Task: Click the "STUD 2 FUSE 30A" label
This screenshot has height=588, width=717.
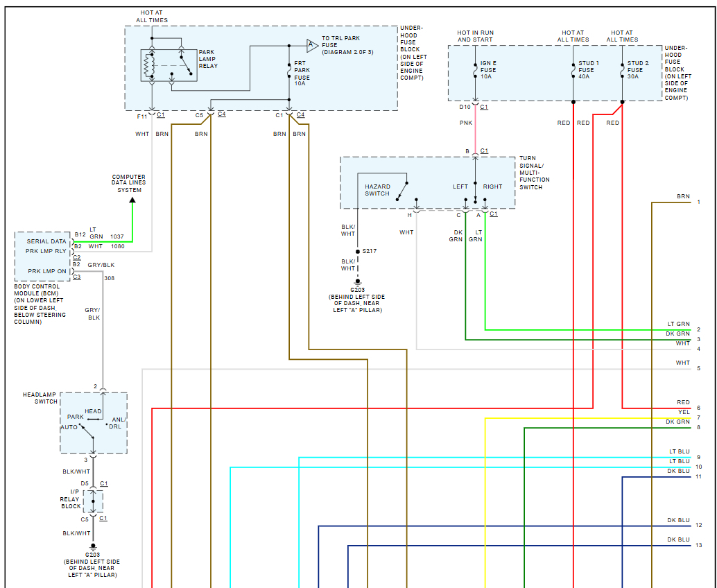Action: (638, 70)
